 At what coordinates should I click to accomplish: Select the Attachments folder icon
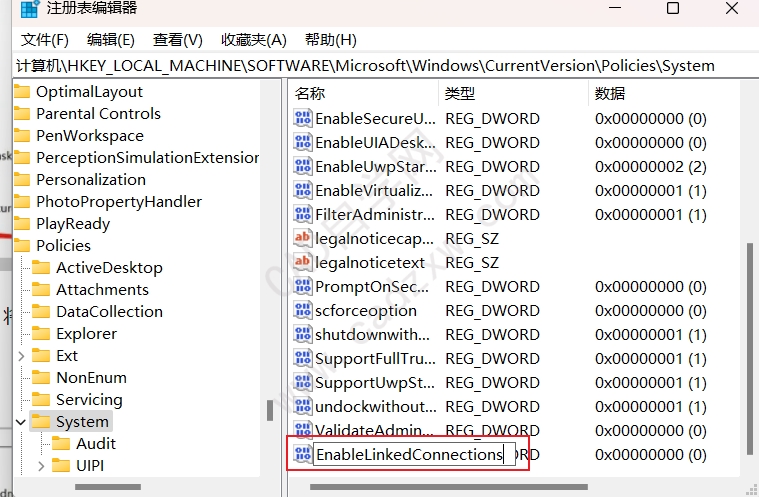(x=41, y=289)
